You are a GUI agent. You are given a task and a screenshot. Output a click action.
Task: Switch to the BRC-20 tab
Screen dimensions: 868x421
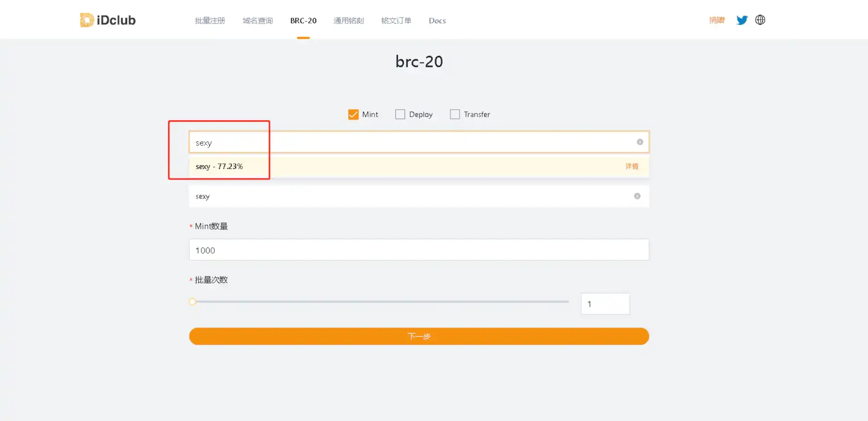coord(303,20)
